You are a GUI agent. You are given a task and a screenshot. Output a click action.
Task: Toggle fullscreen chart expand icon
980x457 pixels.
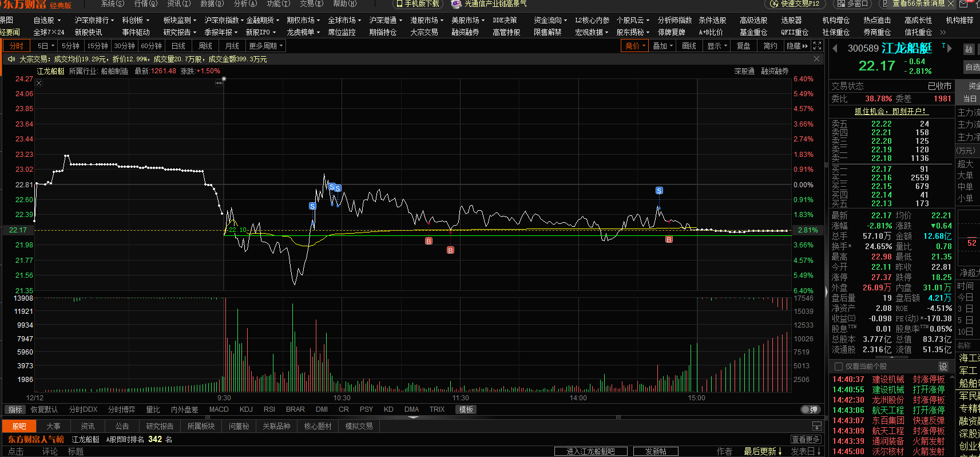[817, 46]
